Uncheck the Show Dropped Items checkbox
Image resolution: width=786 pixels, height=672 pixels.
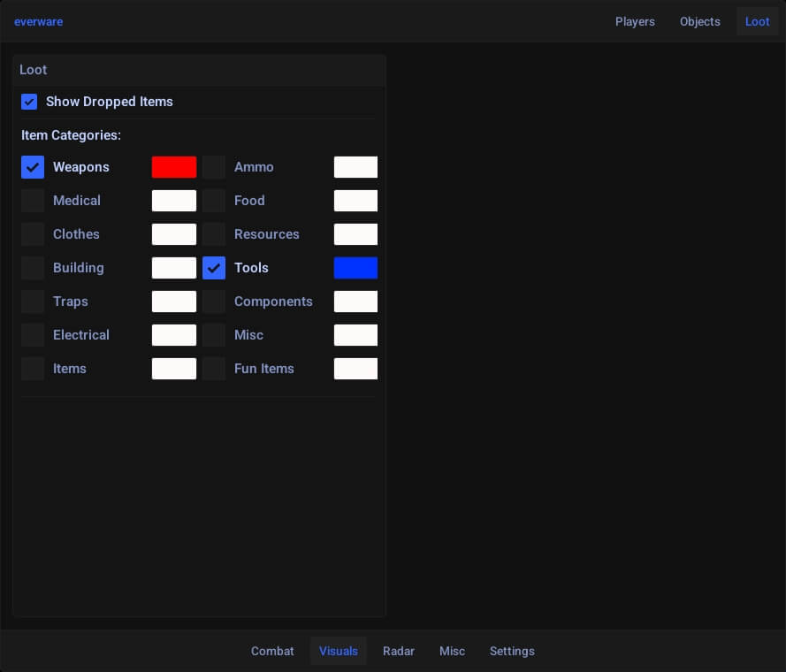point(29,102)
